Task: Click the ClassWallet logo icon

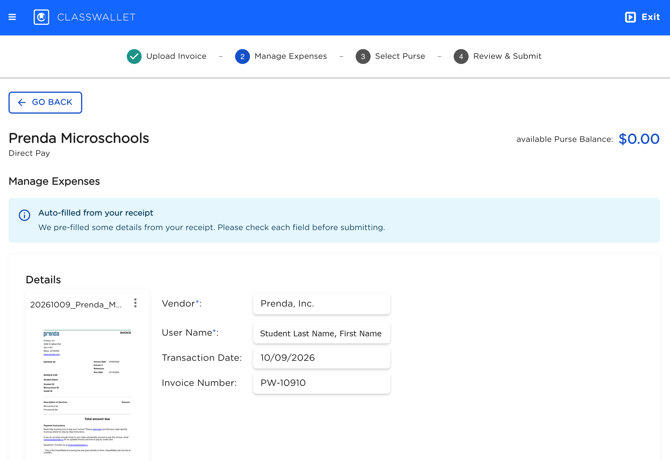Action: pyautogui.click(x=41, y=17)
